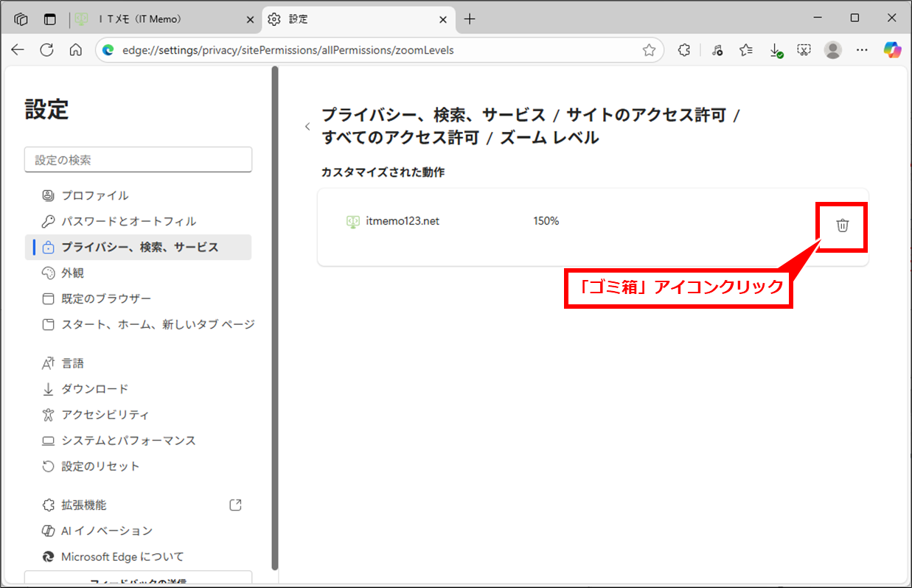Open the workspaces icon at top left
Screen dimensions: 912x588
[21, 19]
